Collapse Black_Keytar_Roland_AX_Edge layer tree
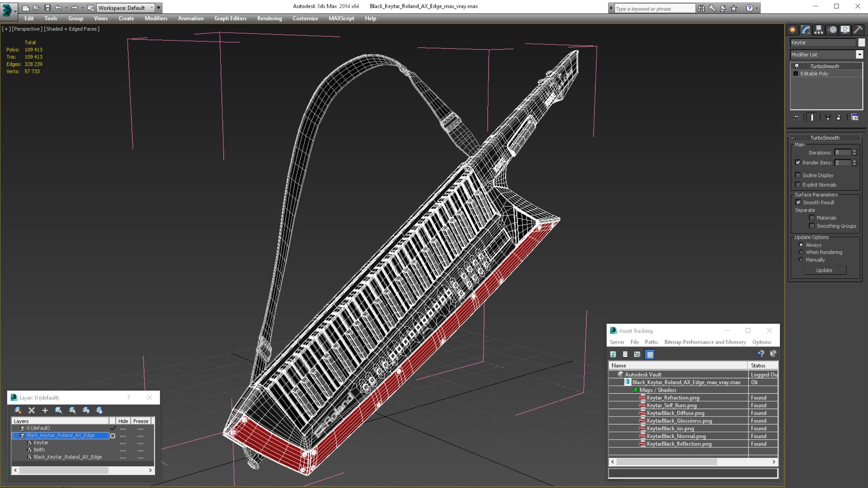The height and width of the screenshot is (488, 868). click(15, 436)
